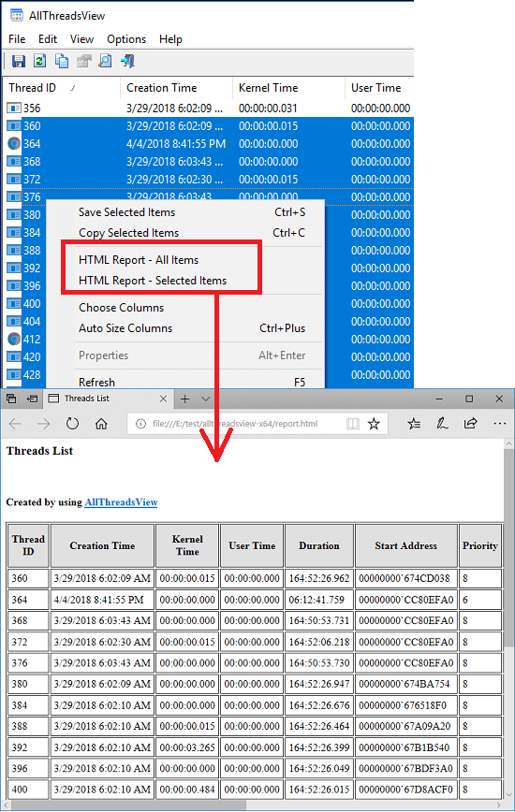Open the Help menu
Screen dimensions: 515x812
(x=170, y=39)
